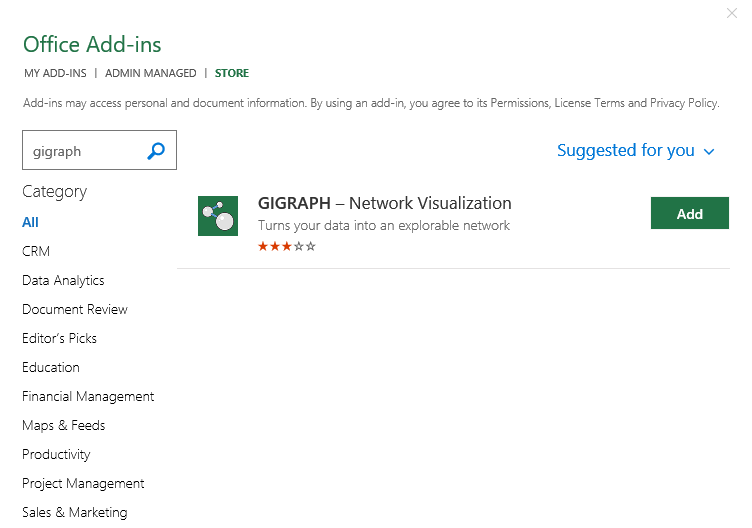
Task: Select the Productivity category
Action: [x=56, y=455]
